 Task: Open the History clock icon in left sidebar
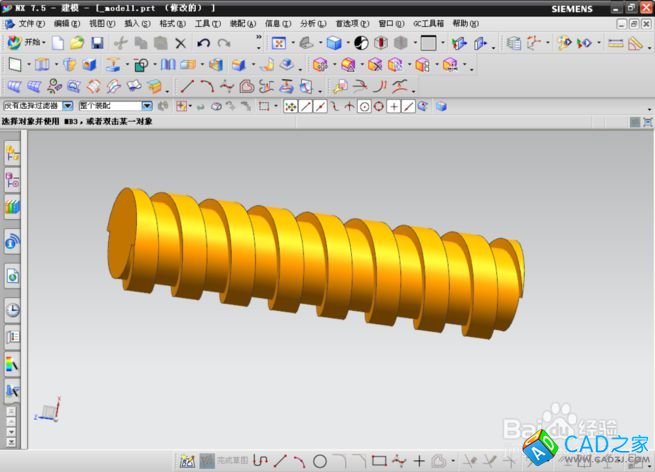point(13,310)
